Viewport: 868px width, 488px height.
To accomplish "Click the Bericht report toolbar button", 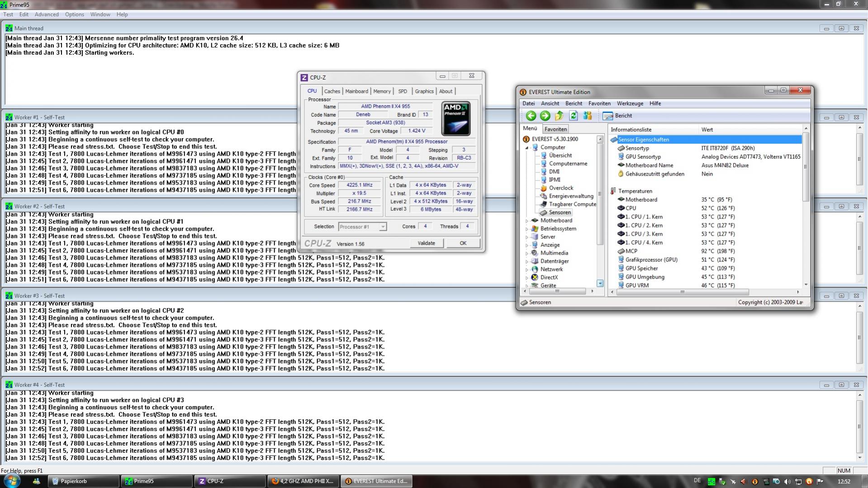I will [x=617, y=116].
